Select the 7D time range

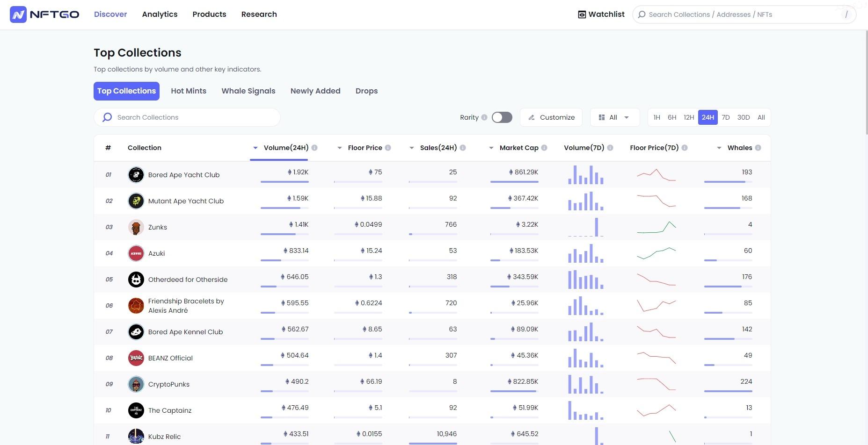point(726,117)
